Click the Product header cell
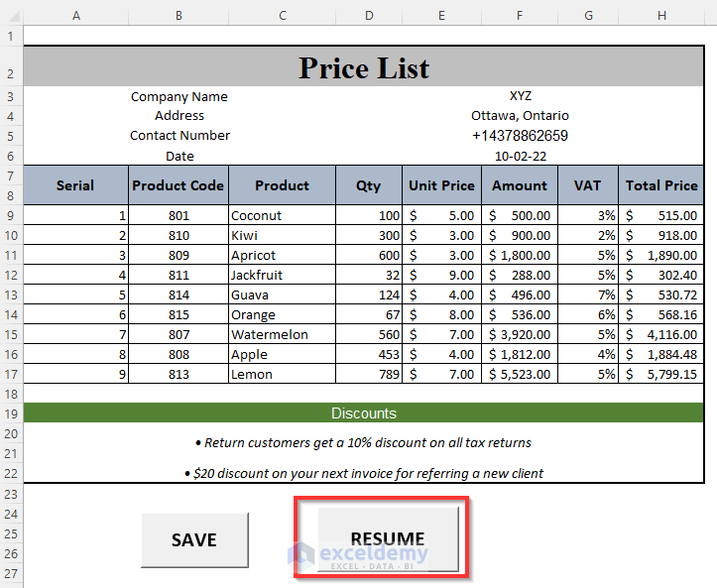The width and height of the screenshot is (717, 588). click(x=282, y=185)
